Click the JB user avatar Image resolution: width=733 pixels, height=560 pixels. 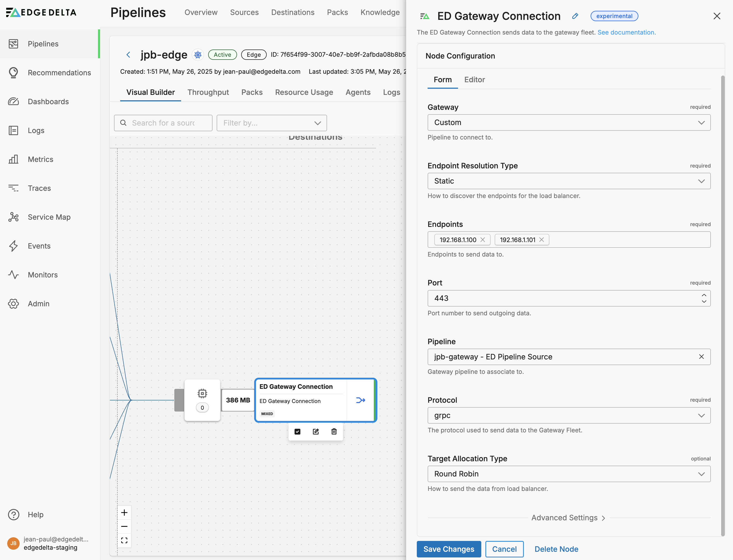pyautogui.click(x=13, y=543)
